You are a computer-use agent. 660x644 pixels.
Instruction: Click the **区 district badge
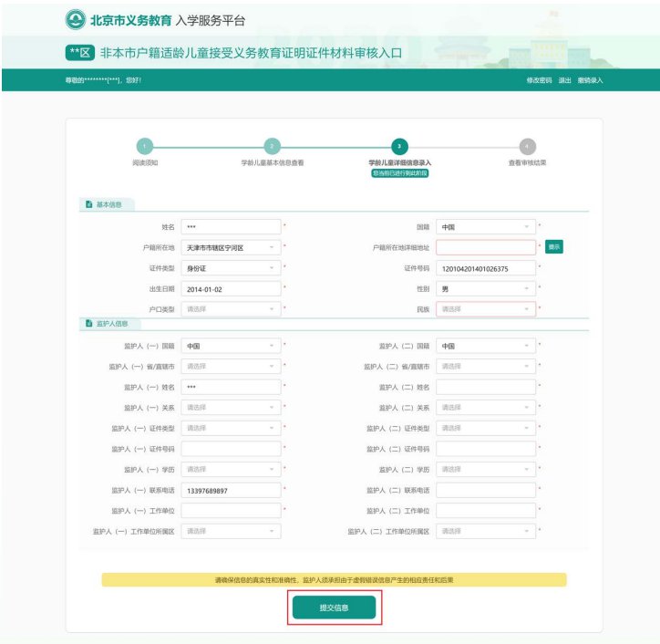pyautogui.click(x=80, y=53)
